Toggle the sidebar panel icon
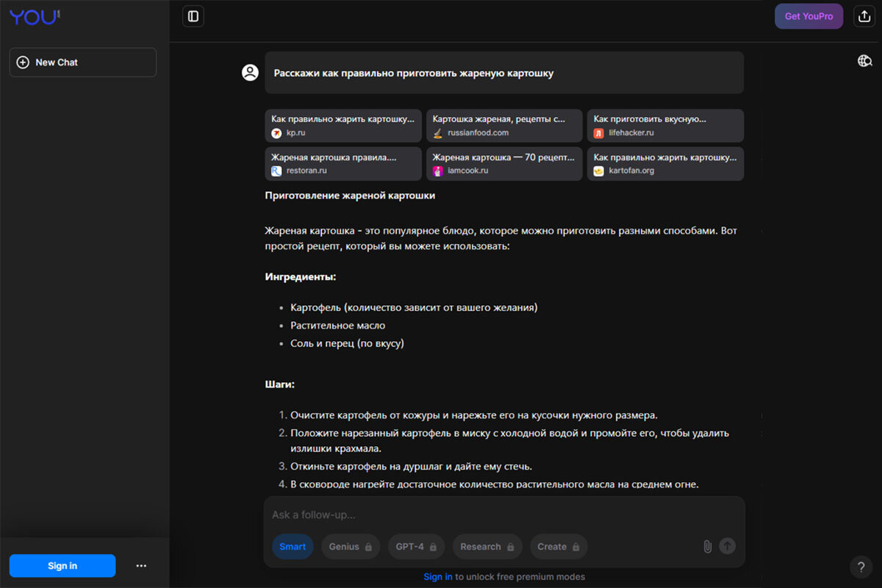882x588 pixels. point(193,16)
